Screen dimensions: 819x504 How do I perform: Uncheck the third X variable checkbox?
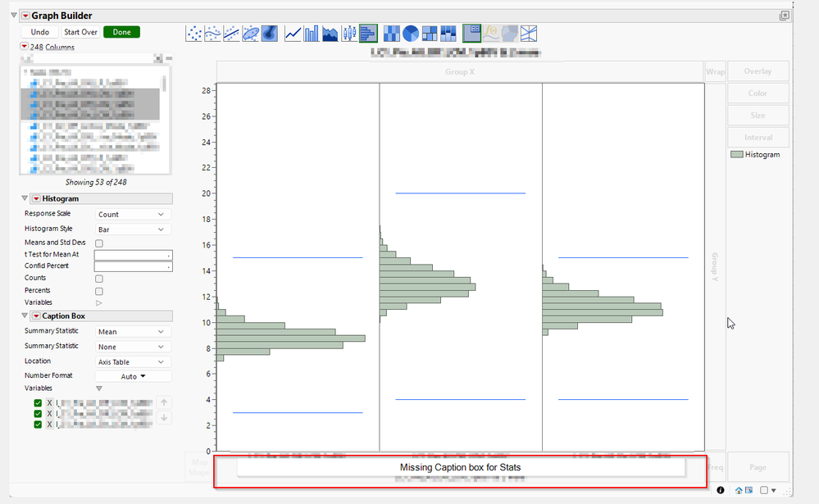click(38, 425)
